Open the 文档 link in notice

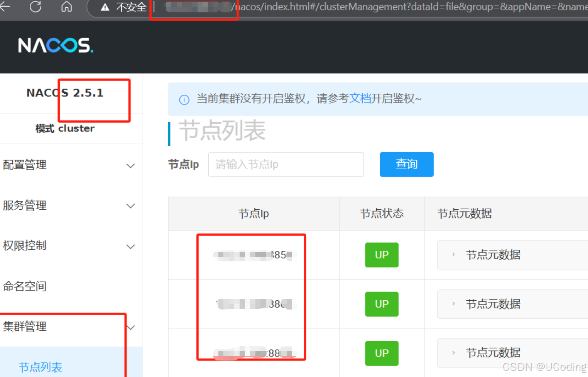coord(360,99)
